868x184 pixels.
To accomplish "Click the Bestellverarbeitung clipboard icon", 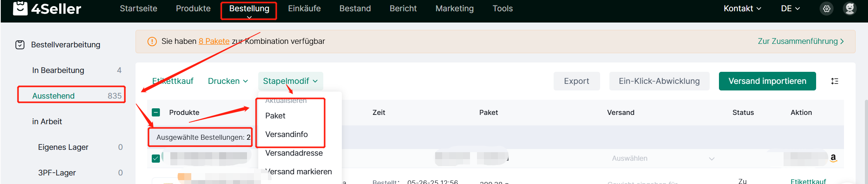I will (20, 45).
